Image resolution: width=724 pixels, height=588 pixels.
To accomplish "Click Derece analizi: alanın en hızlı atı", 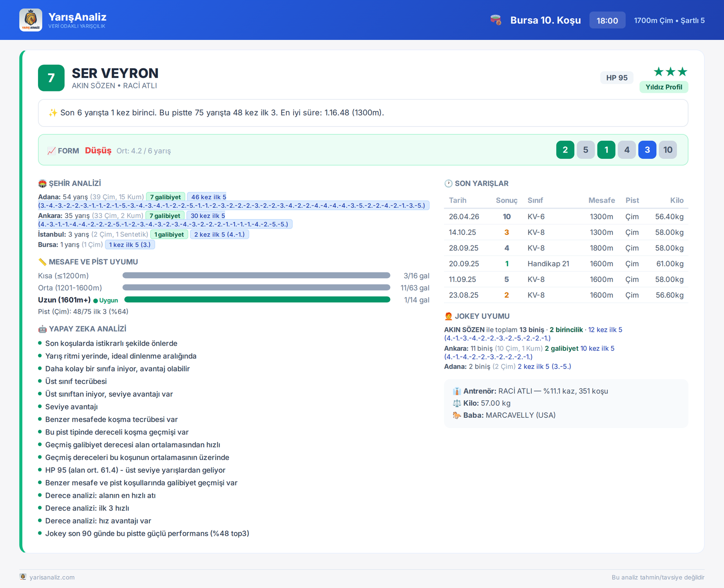I will 100,495.
